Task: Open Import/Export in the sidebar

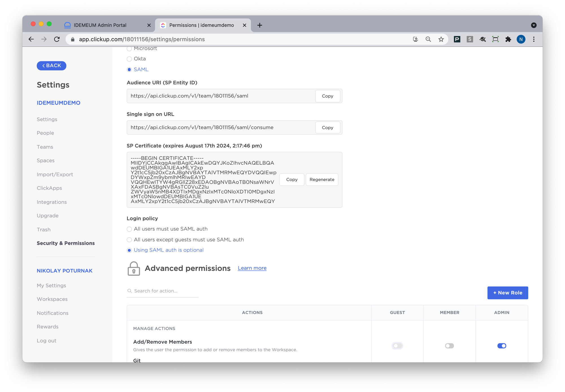Action: point(55,175)
